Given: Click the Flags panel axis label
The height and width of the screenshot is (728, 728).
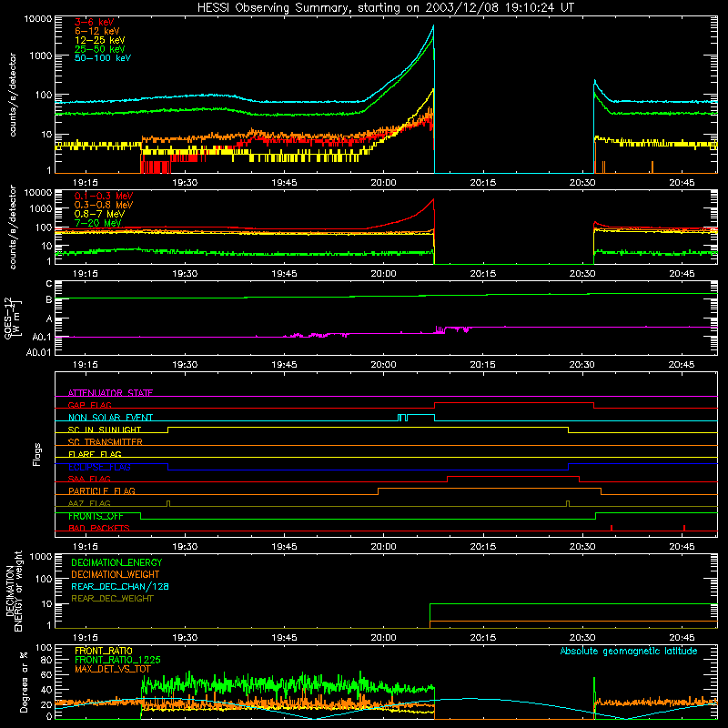Looking at the screenshot, I should (x=37, y=454).
